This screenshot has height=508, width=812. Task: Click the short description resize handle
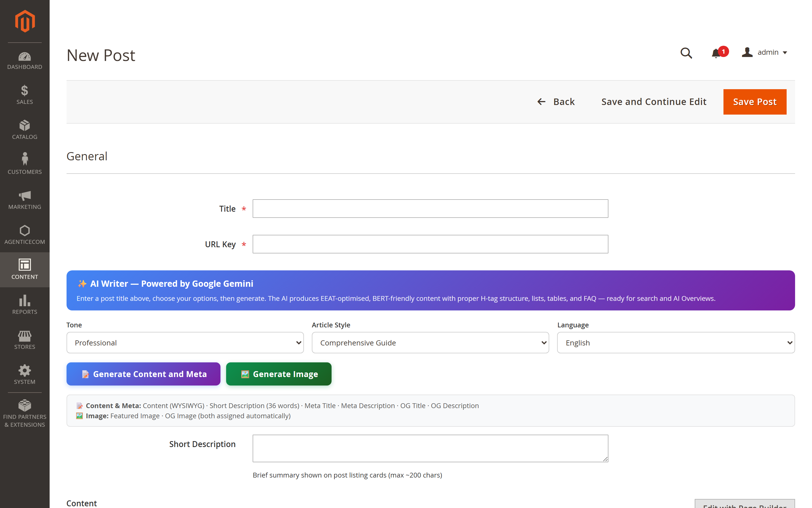coord(605,459)
